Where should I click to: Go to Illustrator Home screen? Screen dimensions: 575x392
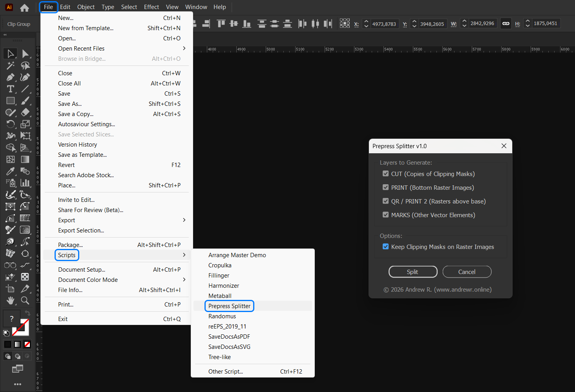pyautogui.click(x=25, y=7)
